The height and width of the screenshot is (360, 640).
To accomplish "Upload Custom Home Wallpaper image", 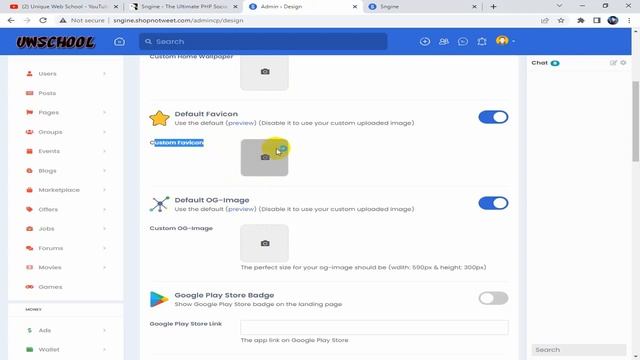I will [264, 72].
